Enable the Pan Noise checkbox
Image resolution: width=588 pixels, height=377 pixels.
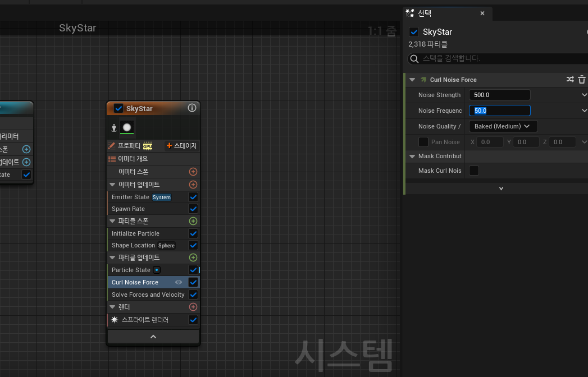point(423,142)
